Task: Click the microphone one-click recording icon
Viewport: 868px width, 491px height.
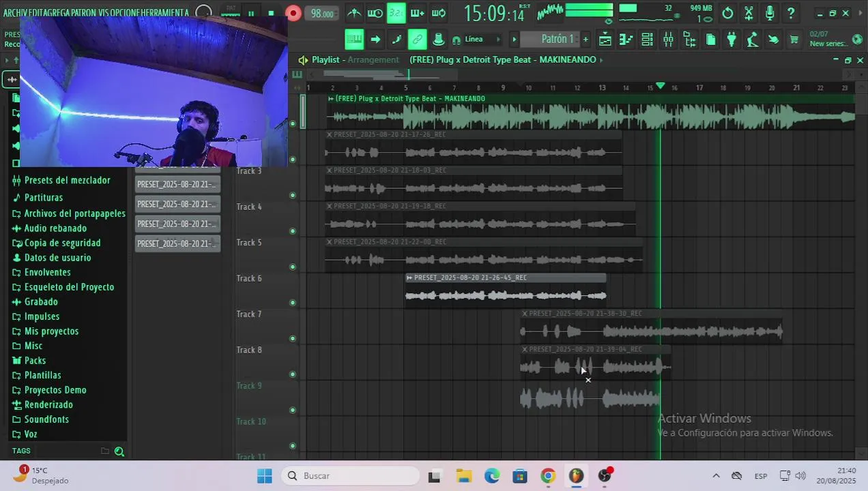Action: point(770,13)
